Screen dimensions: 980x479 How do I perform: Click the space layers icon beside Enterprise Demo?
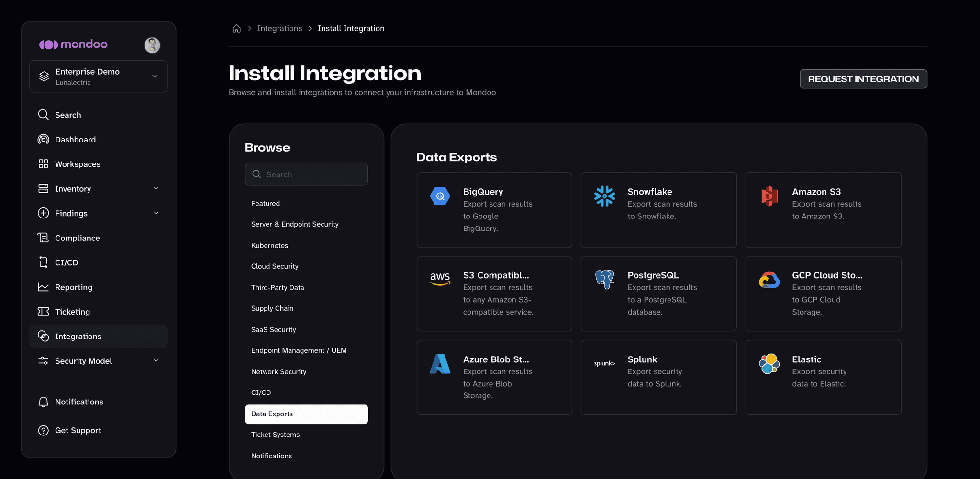[x=44, y=76]
